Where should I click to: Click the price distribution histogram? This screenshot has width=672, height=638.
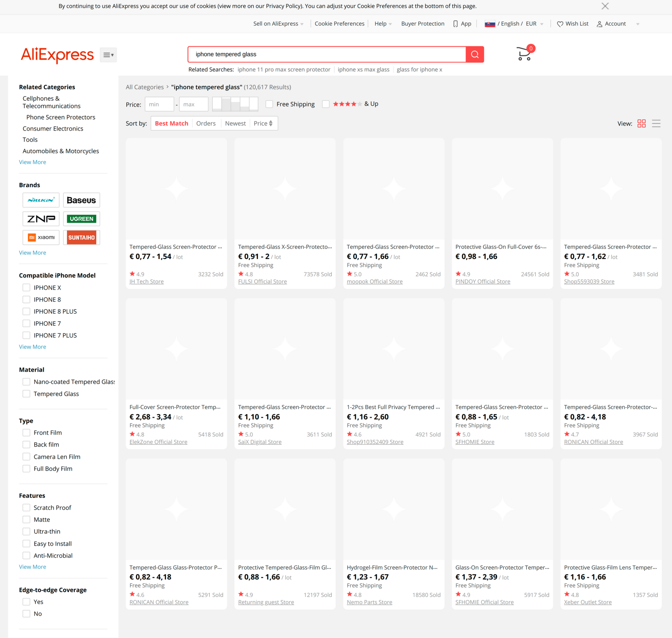(x=235, y=104)
